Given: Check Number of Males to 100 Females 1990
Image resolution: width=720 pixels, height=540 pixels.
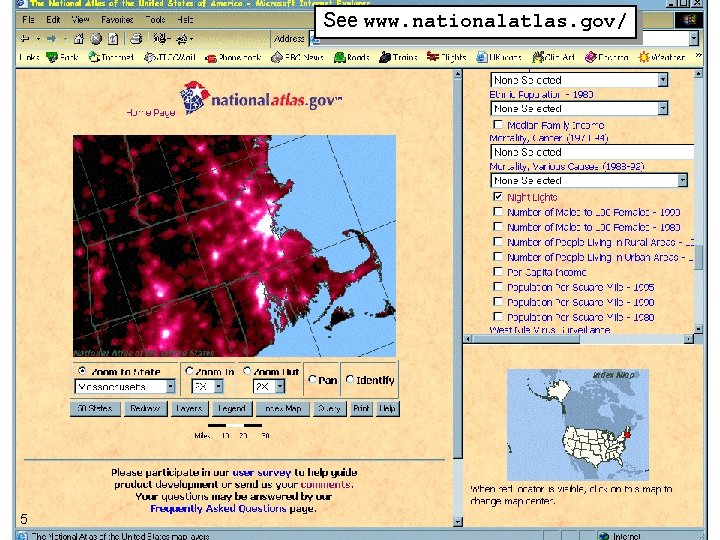Looking at the screenshot, I should (498, 212).
